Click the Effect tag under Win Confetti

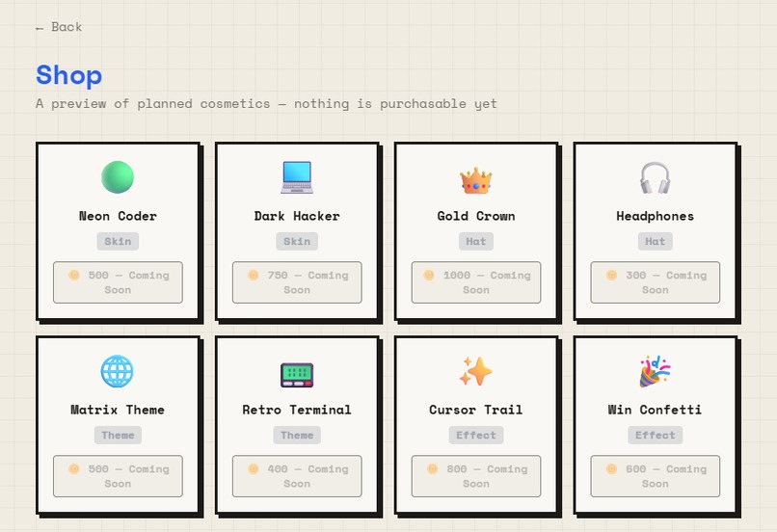point(656,435)
